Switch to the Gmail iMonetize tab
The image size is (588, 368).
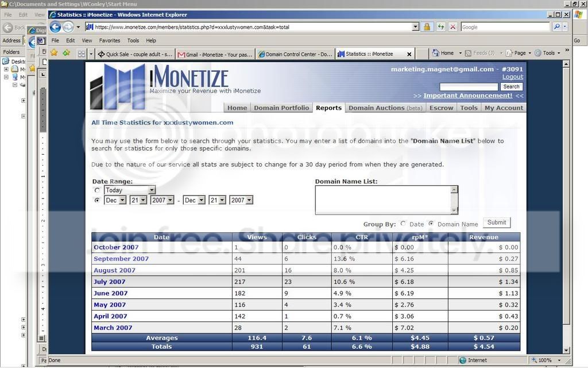[215, 54]
